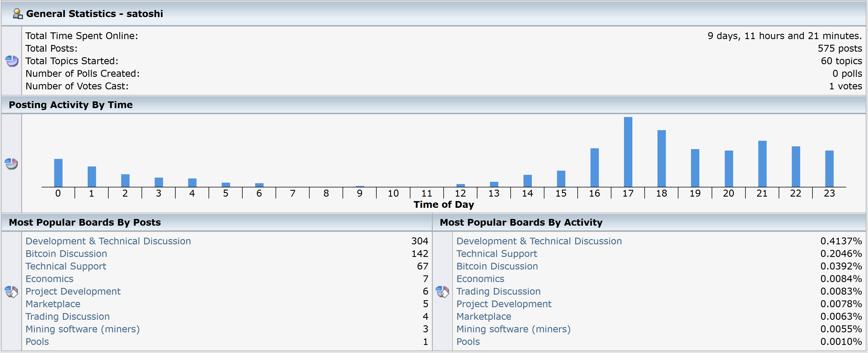Image resolution: width=868 pixels, height=353 pixels.
Task: Open Development & Technical Discussion in boards by posts
Action: pyautogui.click(x=108, y=241)
